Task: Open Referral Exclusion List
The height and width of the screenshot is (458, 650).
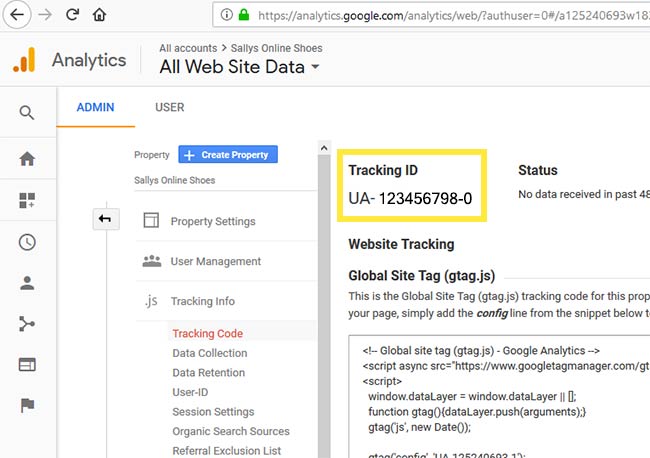Action: point(227,451)
